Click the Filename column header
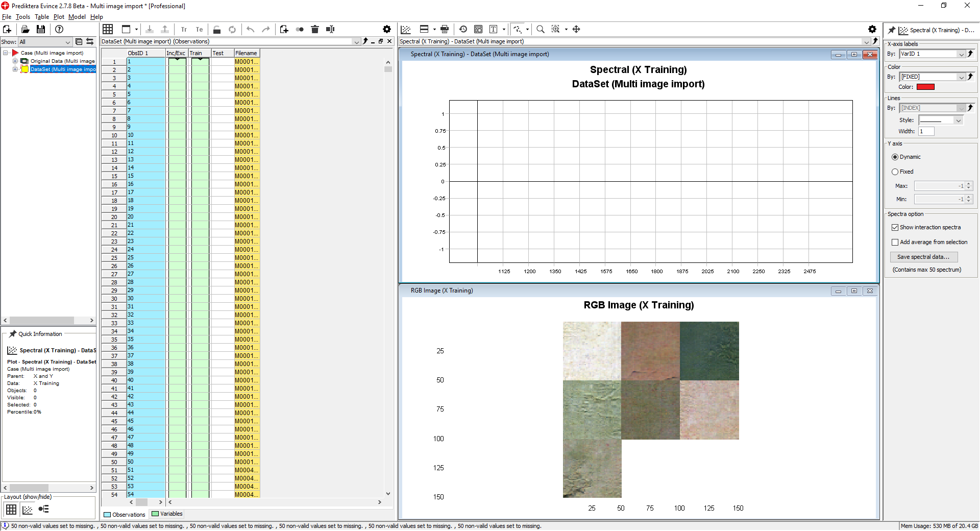980x531 pixels. point(247,53)
